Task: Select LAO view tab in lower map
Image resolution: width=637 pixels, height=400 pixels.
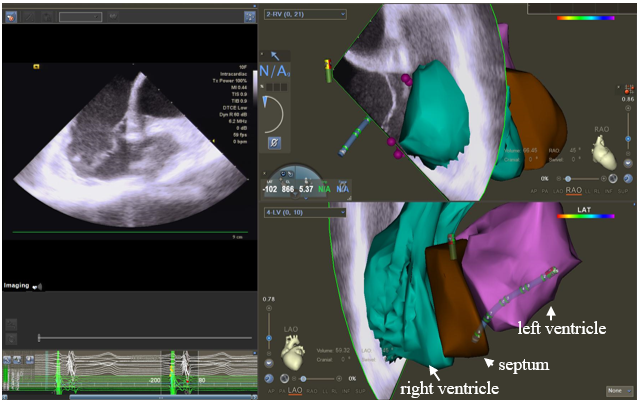Action: pos(295,391)
